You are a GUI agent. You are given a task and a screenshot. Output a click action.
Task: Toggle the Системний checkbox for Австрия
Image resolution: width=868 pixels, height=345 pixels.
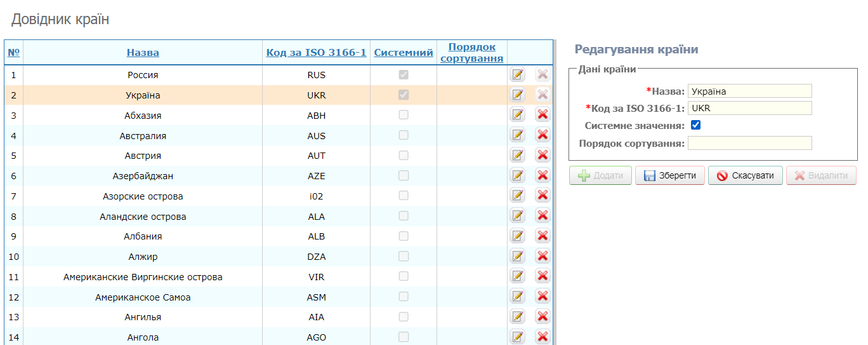coord(404,156)
